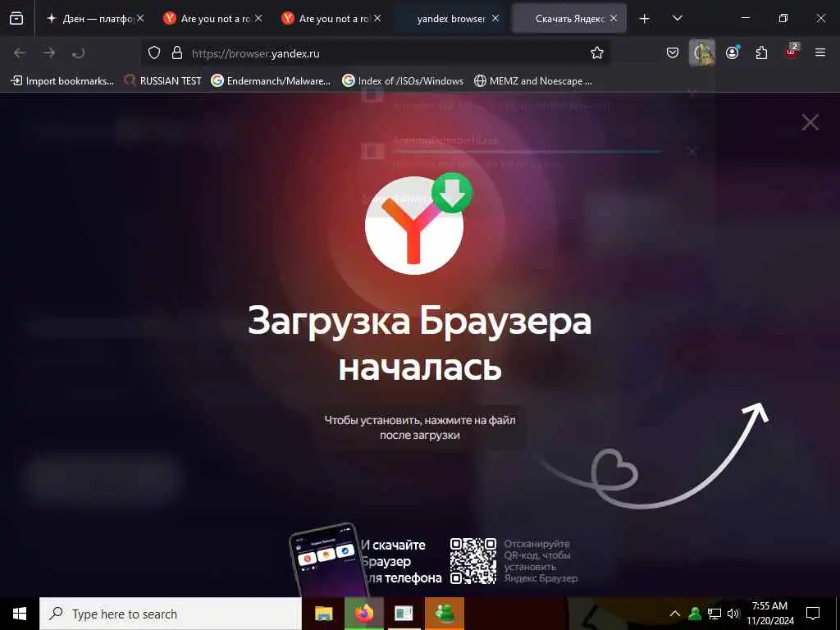The width and height of the screenshot is (840, 630).
Task: Click the padlock site security icon
Action: [x=177, y=52]
